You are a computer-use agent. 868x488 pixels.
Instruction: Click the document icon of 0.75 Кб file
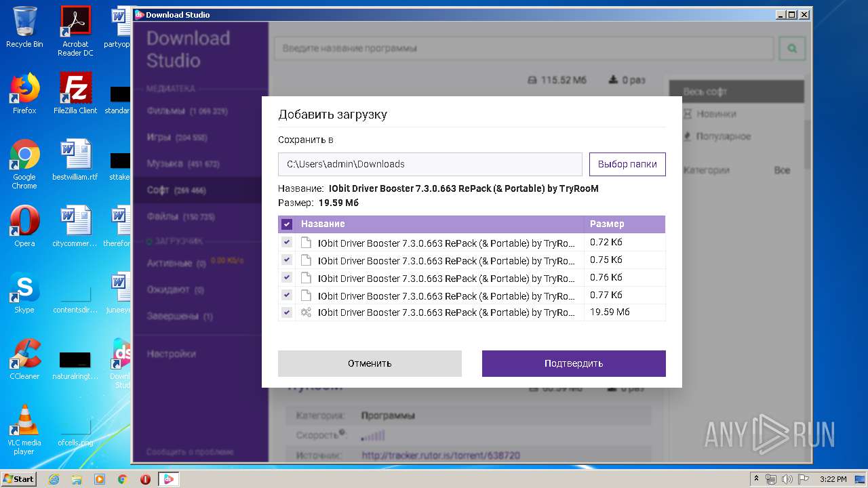point(306,260)
